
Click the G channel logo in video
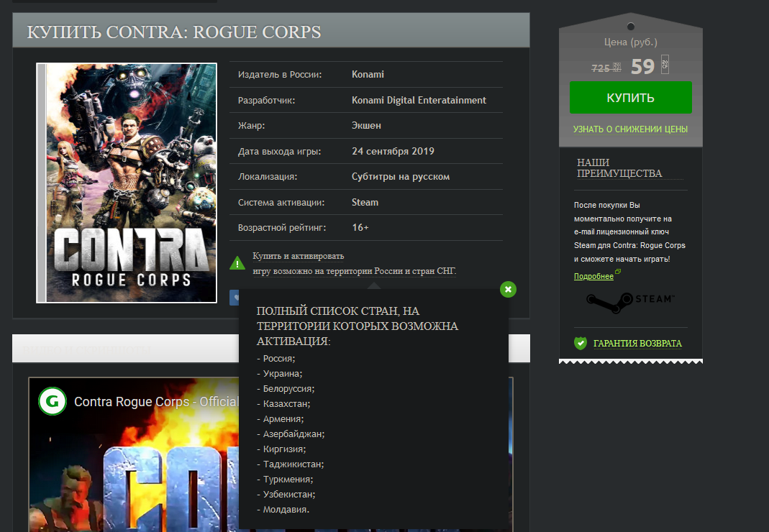point(53,401)
